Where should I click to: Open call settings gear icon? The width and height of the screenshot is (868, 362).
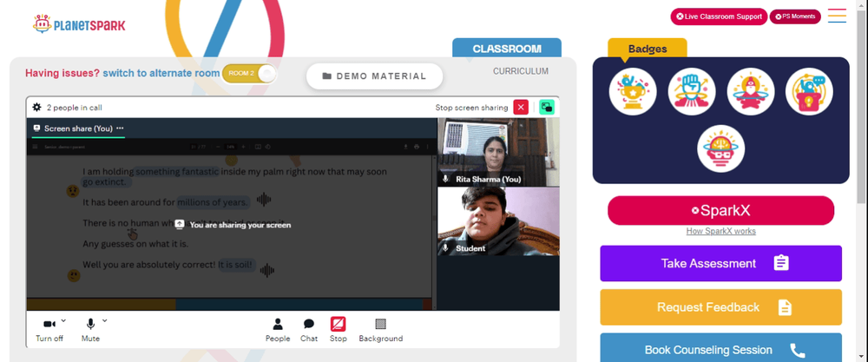point(37,108)
